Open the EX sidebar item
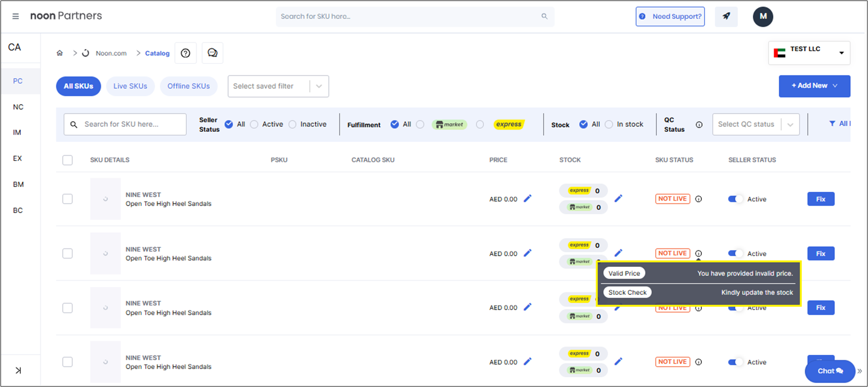 point(18,158)
